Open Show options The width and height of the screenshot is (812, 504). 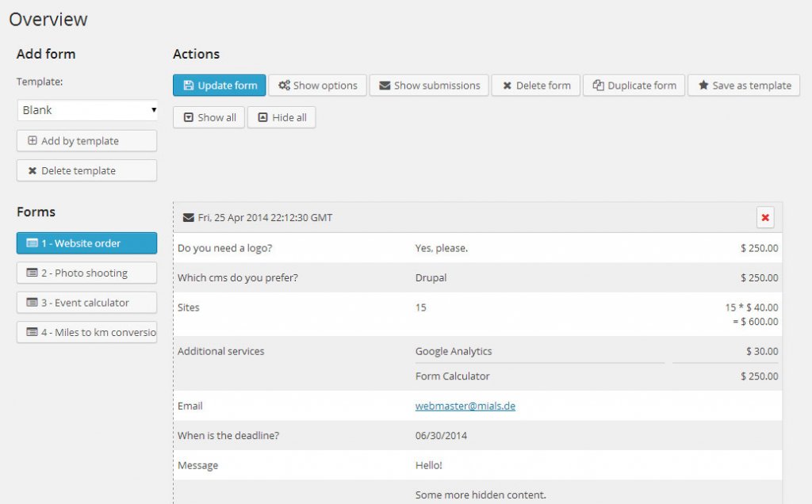tap(317, 86)
